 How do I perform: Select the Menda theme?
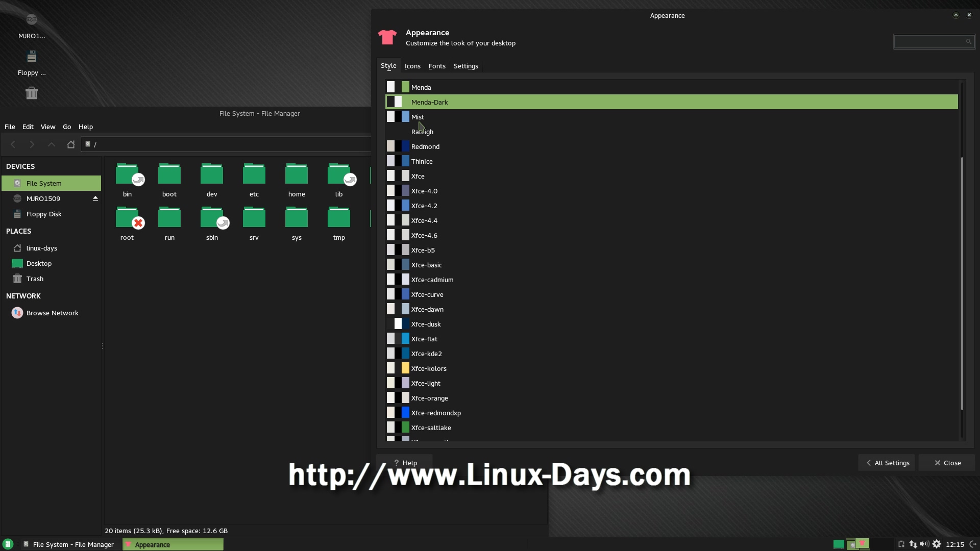pos(672,87)
